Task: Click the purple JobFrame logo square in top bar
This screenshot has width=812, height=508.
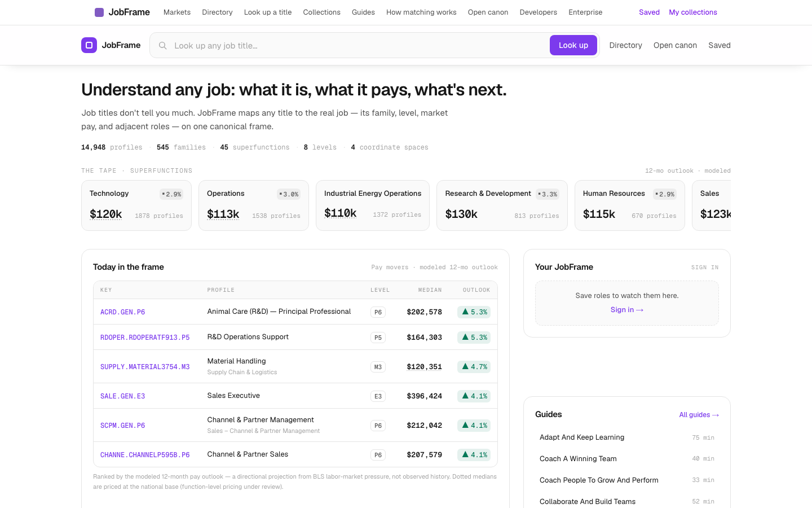Action: click(x=99, y=12)
